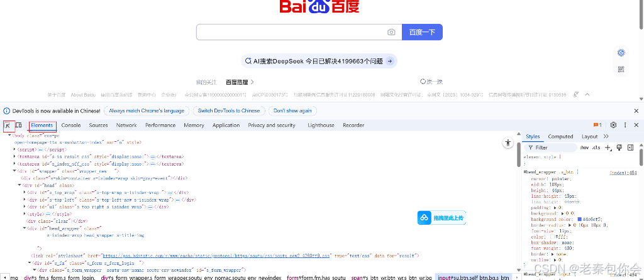
Task: Expand the div s-top-left node
Action: coord(25,200)
